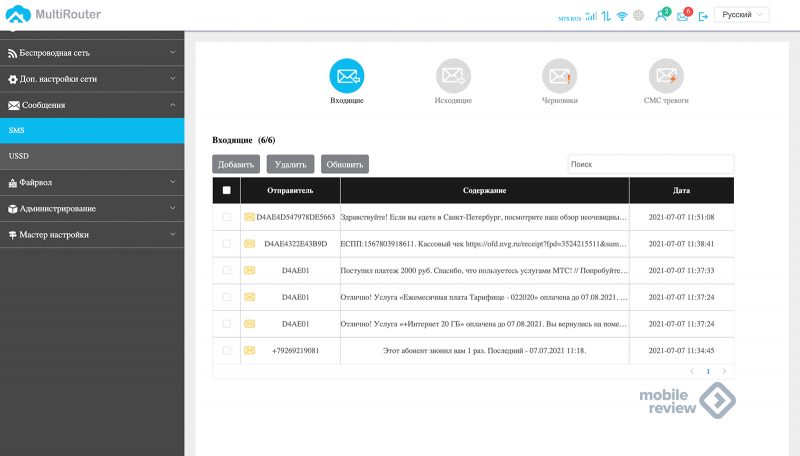Select USSD in the sidebar menu
Screen dimensions: 800x456
click(x=92, y=156)
